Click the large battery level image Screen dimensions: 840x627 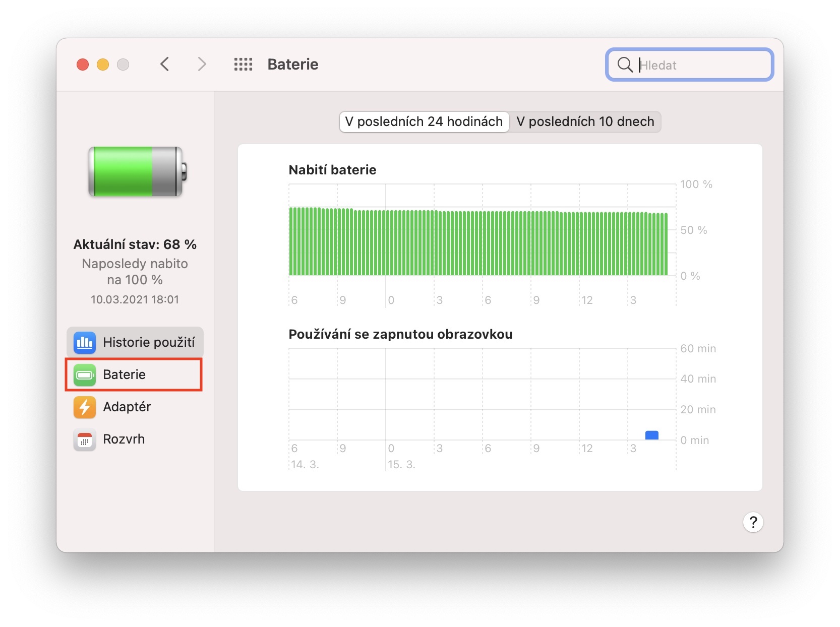click(x=137, y=171)
